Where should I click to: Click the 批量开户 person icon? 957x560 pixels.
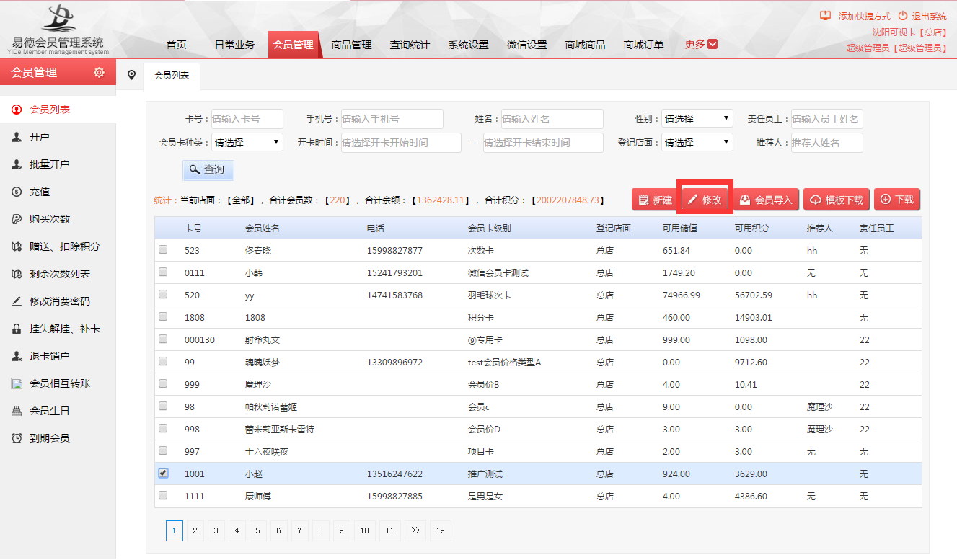(16, 164)
